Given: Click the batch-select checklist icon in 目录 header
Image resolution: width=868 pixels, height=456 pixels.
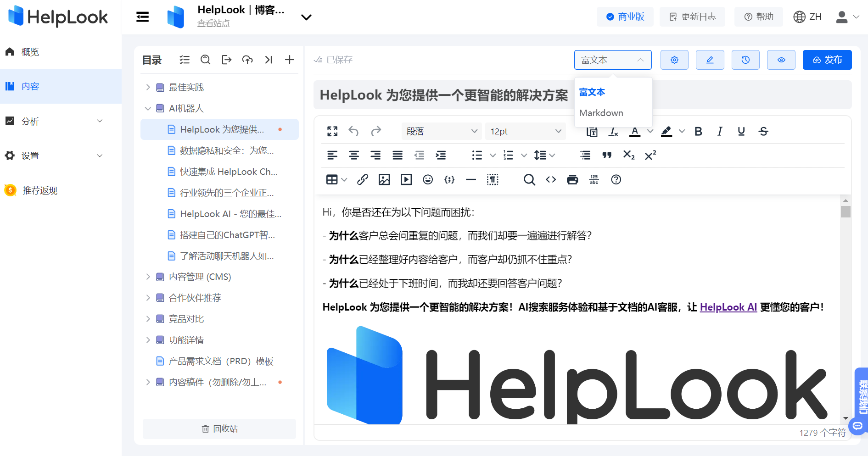Looking at the screenshot, I should (x=185, y=60).
